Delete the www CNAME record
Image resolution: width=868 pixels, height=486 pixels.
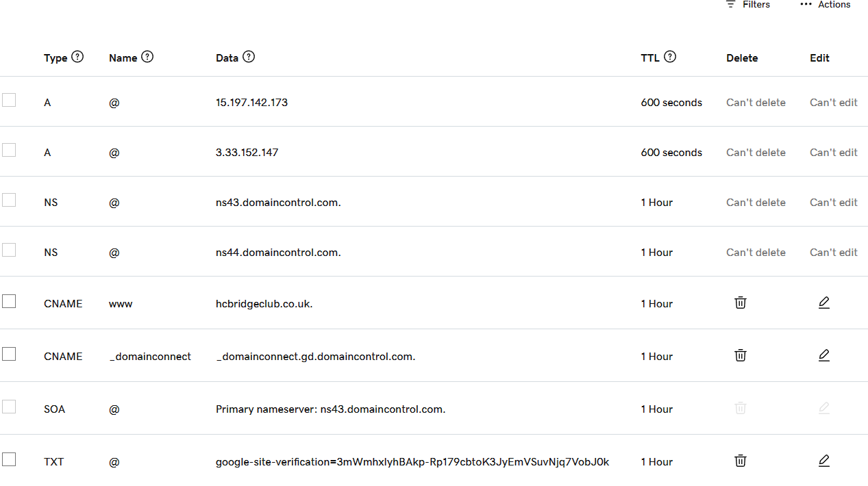(x=740, y=303)
